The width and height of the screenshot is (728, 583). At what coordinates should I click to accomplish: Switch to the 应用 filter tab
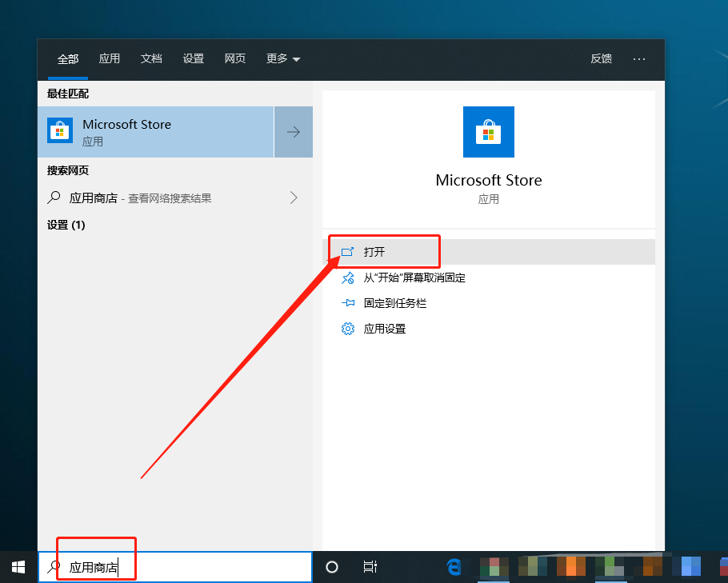(x=110, y=58)
